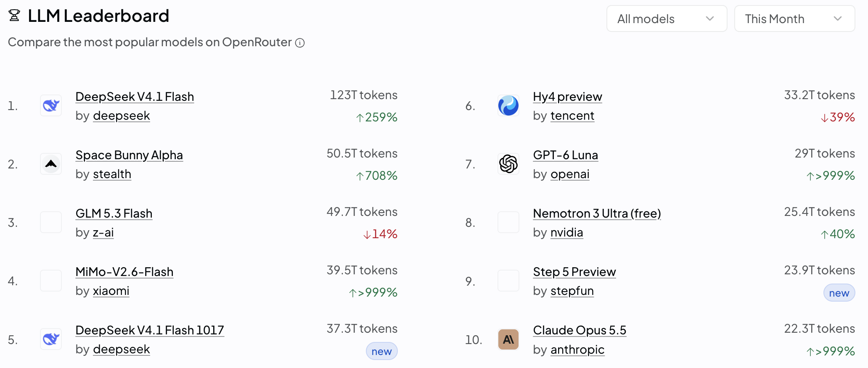Click the tencent provider link
Viewport: 868px width, 368px height.
coord(572,116)
